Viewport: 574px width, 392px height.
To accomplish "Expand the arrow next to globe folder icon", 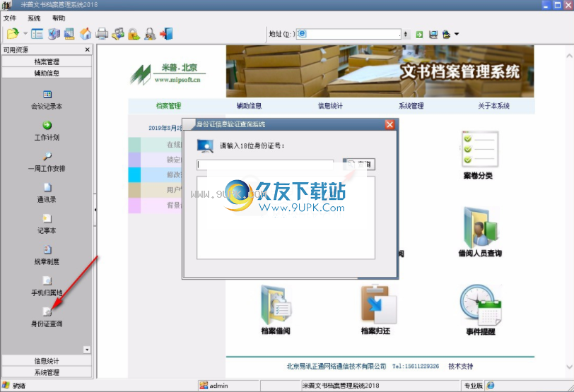I will [457, 34].
